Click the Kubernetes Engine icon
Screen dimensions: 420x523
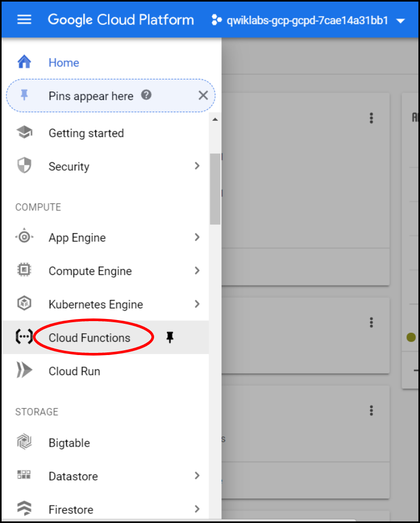coord(24,304)
